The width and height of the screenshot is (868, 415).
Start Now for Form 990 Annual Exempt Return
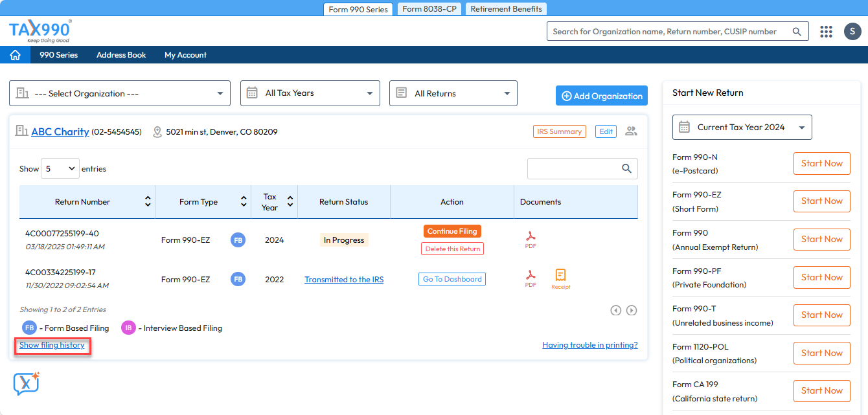click(x=822, y=239)
